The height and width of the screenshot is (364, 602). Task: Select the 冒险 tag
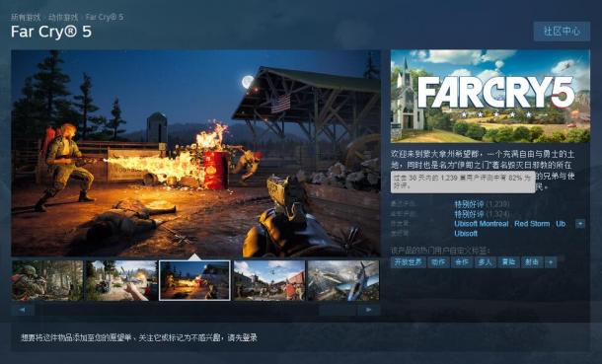[508, 262]
